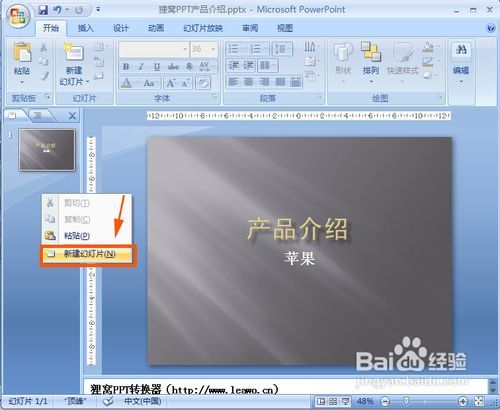Toggle text Shadow formatting

(189, 67)
